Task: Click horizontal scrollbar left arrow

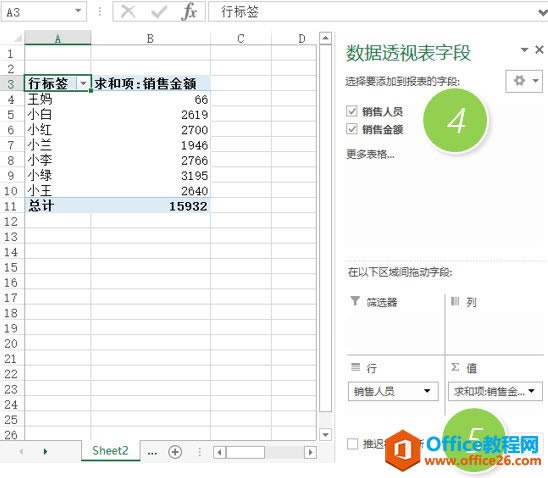Action: [219, 452]
